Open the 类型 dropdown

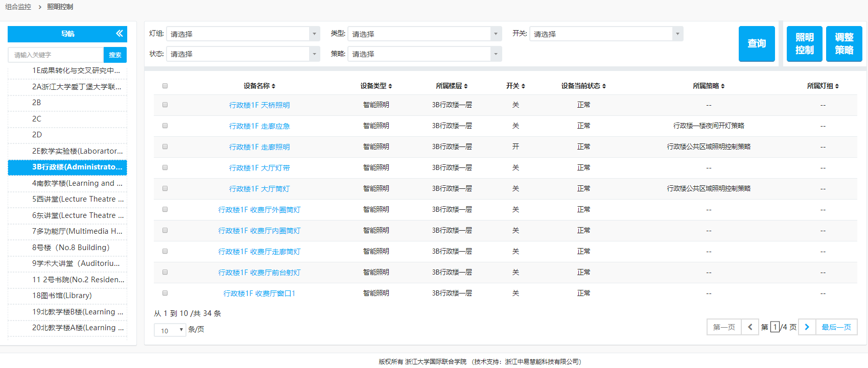tap(425, 34)
